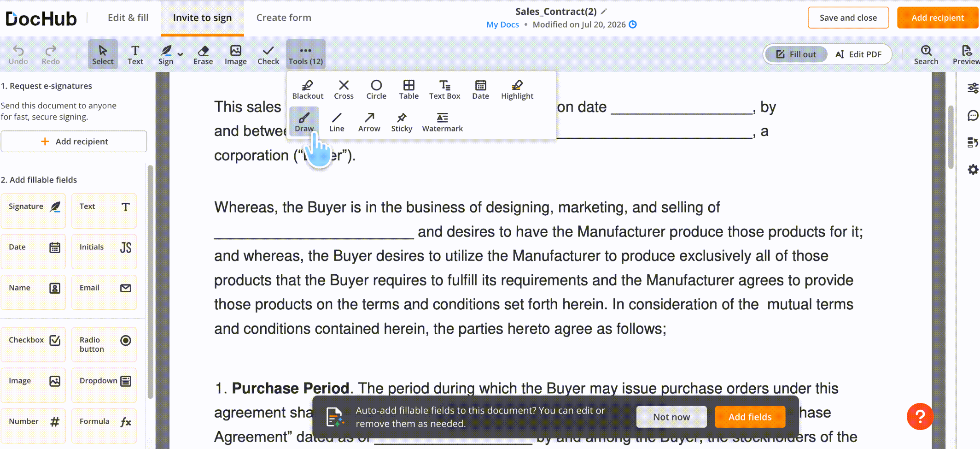The height and width of the screenshot is (449, 980).
Task: Insert a Table tool
Action: (408, 89)
